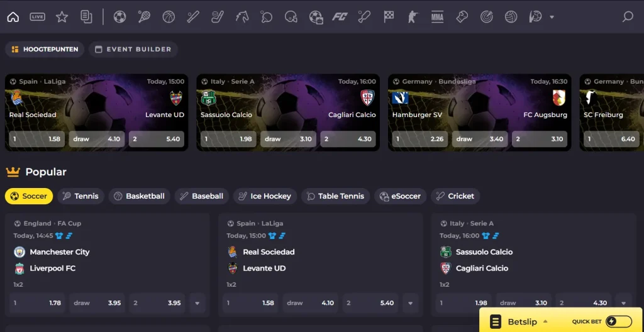Select Basketball icon in top bar
This screenshot has height=332, width=644.
click(x=169, y=17)
